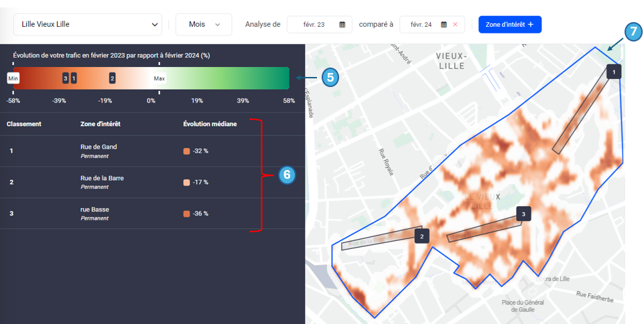Click annotation badge number 6

click(286, 175)
